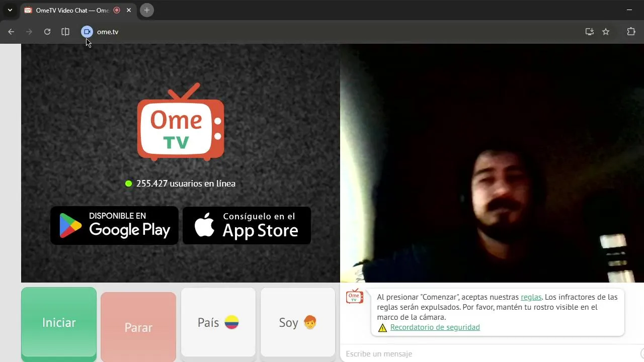Click the camera permission icon in address bar
644x362 pixels.
pos(87,32)
